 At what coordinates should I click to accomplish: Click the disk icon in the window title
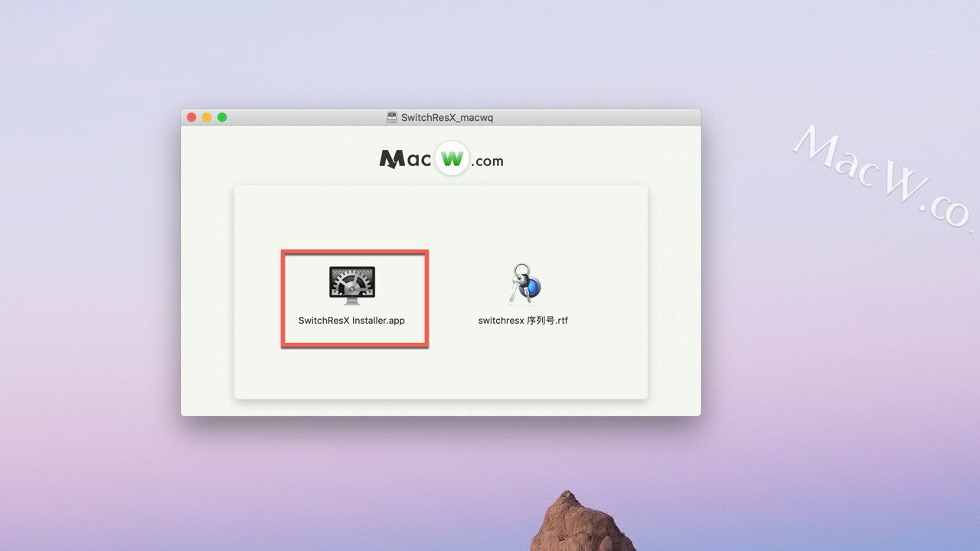coord(392,118)
